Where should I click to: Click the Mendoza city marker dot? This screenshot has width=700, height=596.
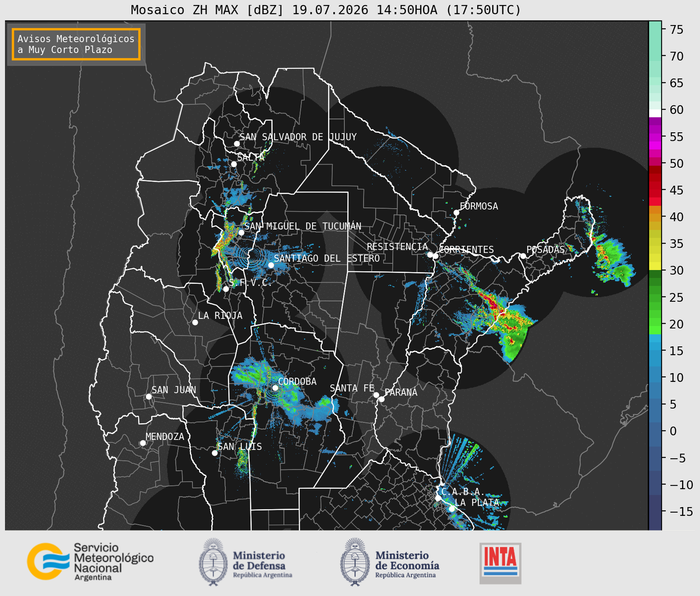pyautogui.click(x=143, y=443)
